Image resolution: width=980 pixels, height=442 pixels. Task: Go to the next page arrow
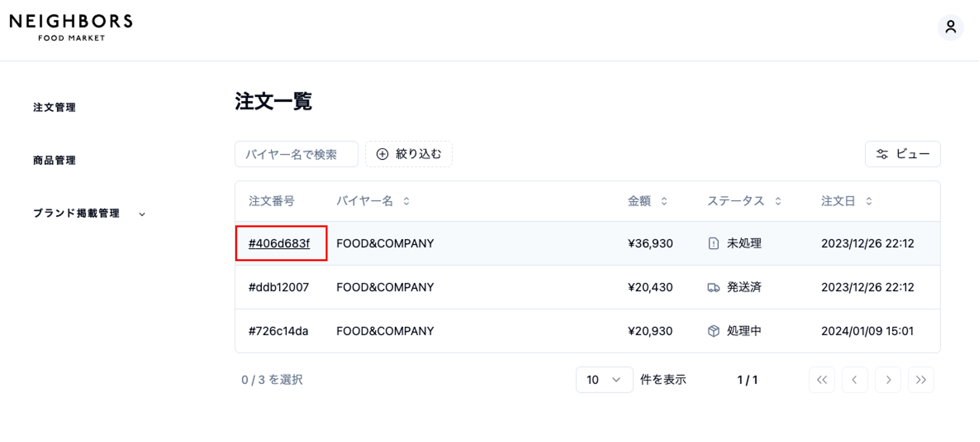[x=888, y=380]
